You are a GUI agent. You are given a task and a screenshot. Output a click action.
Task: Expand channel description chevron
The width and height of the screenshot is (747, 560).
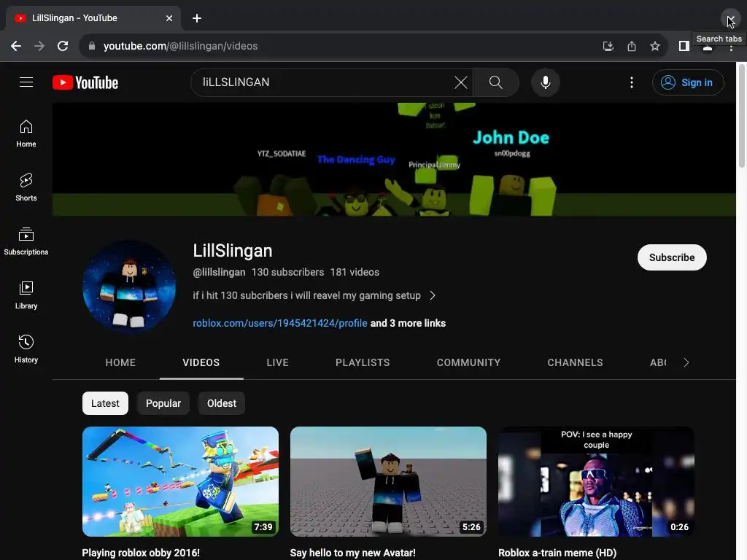pos(432,295)
